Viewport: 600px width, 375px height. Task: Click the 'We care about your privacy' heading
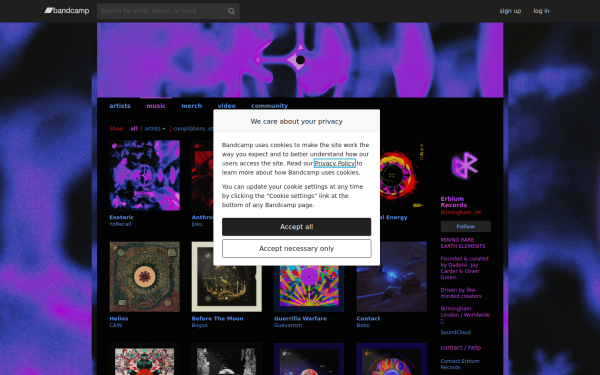297,121
